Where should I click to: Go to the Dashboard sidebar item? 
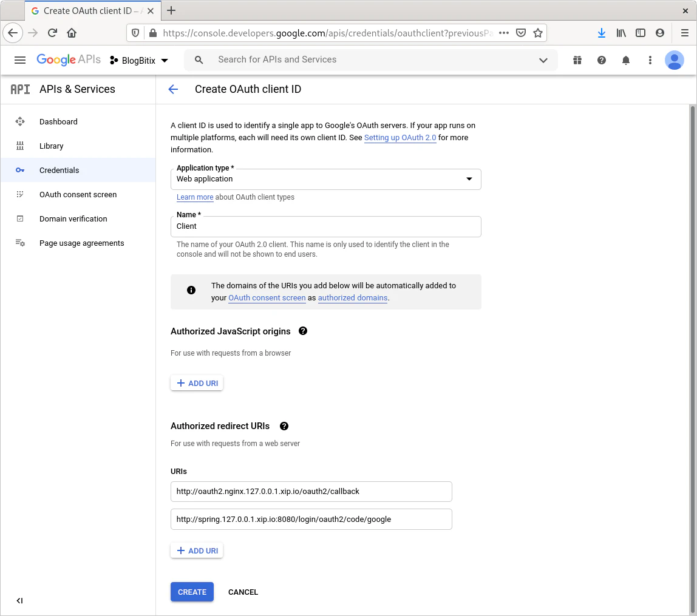point(58,121)
